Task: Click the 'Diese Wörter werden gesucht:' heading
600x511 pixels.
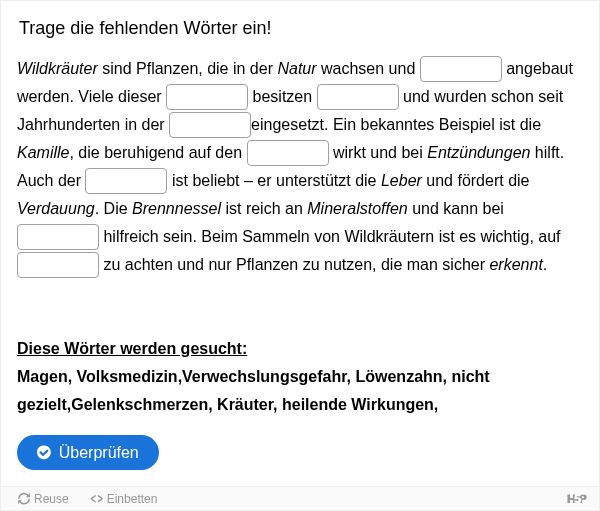Action: tap(132, 348)
